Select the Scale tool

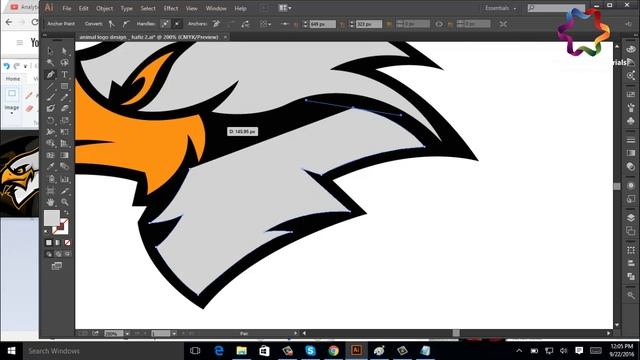pyautogui.click(x=64, y=120)
